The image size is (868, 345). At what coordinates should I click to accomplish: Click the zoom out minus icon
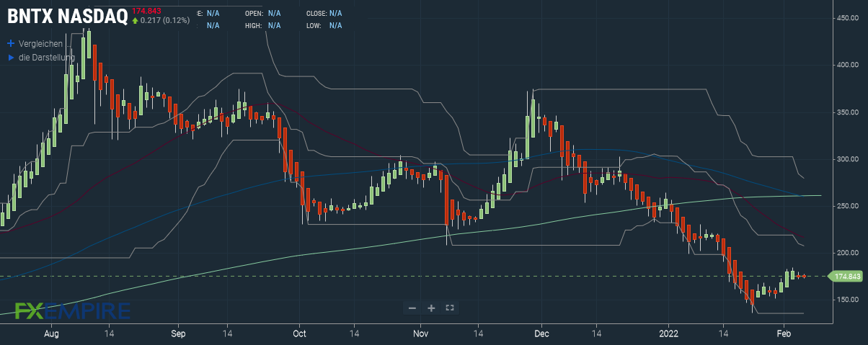412,308
